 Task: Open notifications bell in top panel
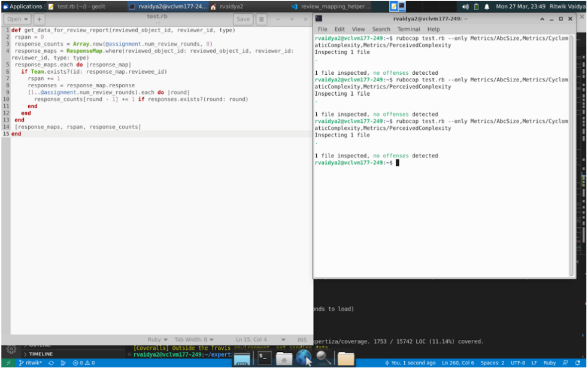coord(487,7)
